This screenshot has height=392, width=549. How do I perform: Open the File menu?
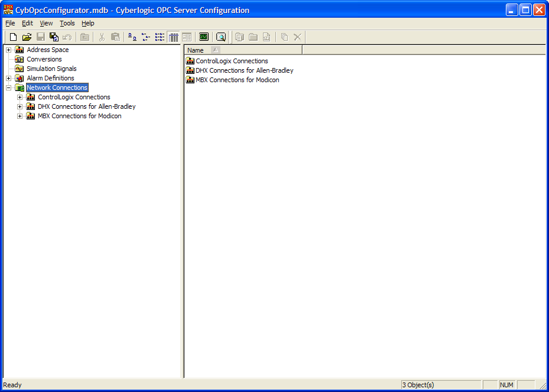coord(10,23)
